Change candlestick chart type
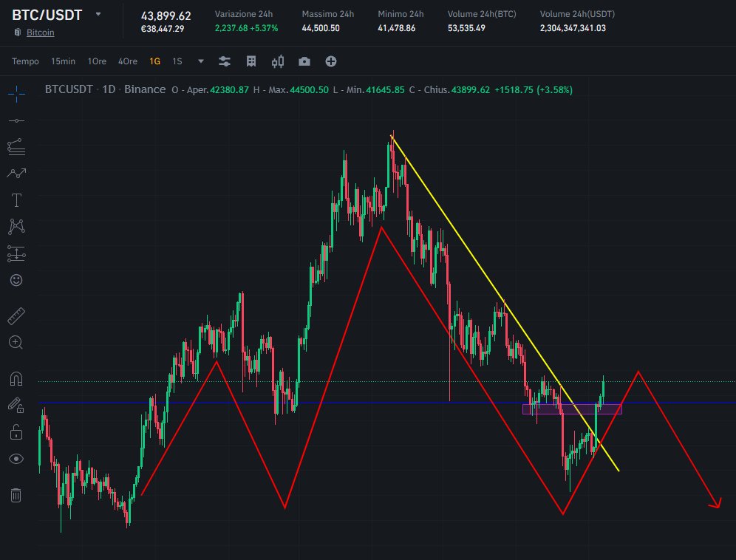This screenshot has width=736, height=560. coord(278,61)
